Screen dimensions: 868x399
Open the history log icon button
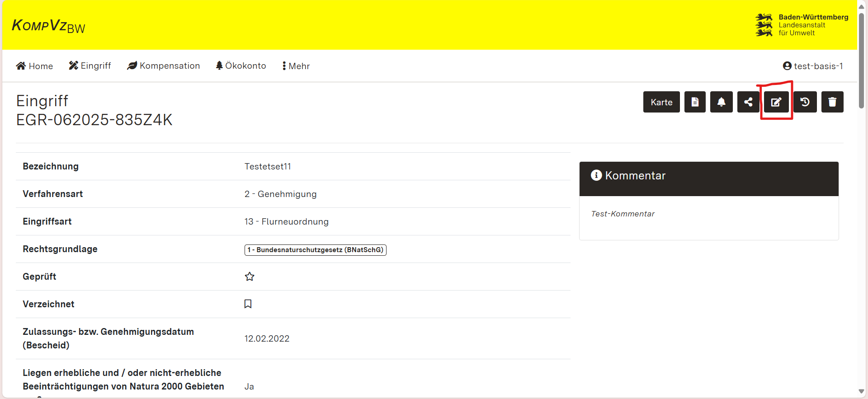click(805, 102)
